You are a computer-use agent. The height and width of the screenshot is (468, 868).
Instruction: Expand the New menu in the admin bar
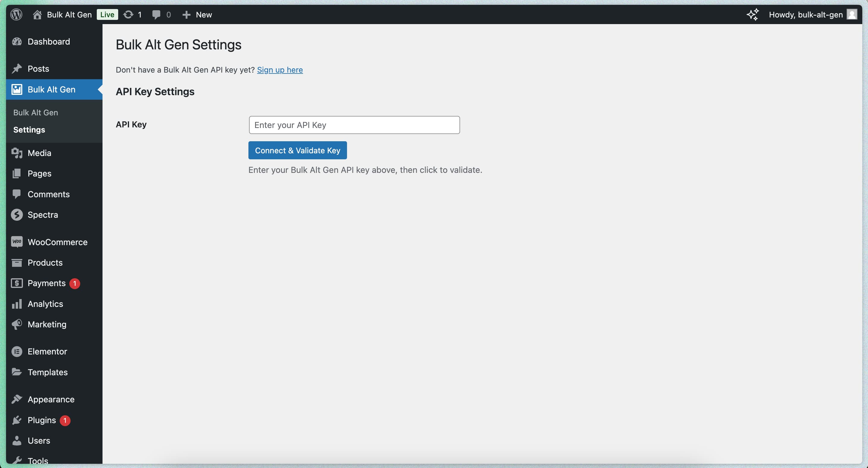(x=197, y=14)
